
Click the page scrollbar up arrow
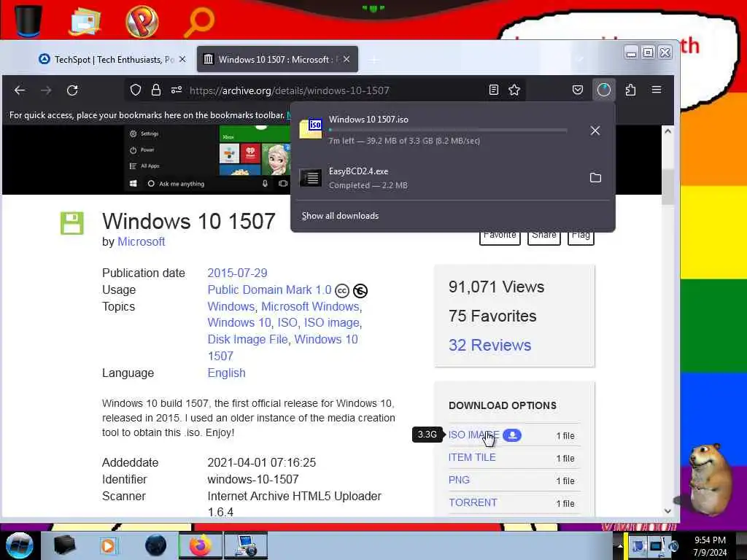tap(668, 131)
